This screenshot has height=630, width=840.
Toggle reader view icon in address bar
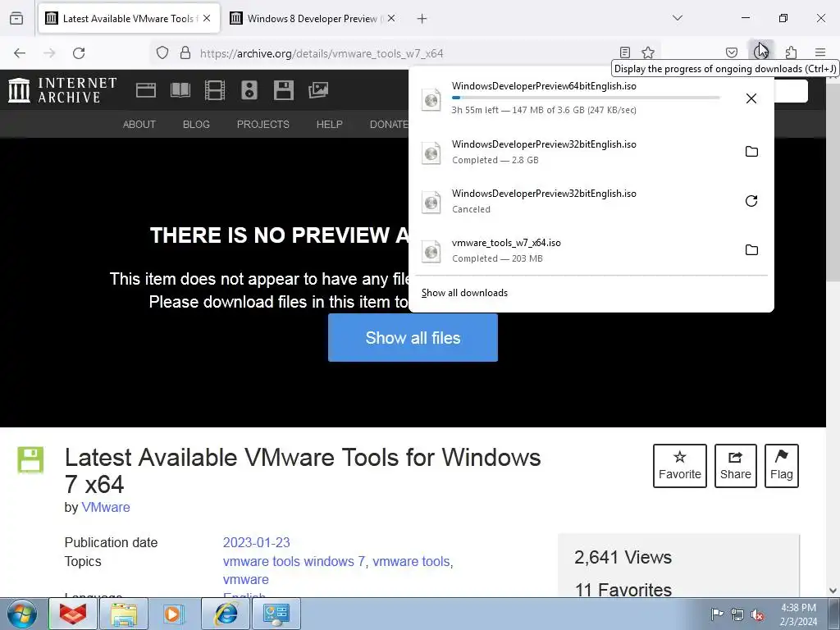click(624, 52)
